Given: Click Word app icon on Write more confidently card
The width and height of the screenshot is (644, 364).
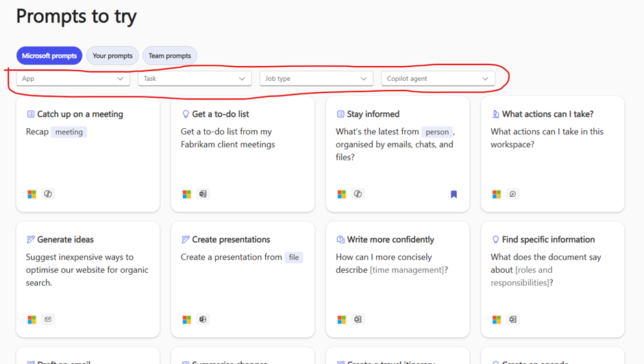Looking at the screenshot, I should (358, 319).
